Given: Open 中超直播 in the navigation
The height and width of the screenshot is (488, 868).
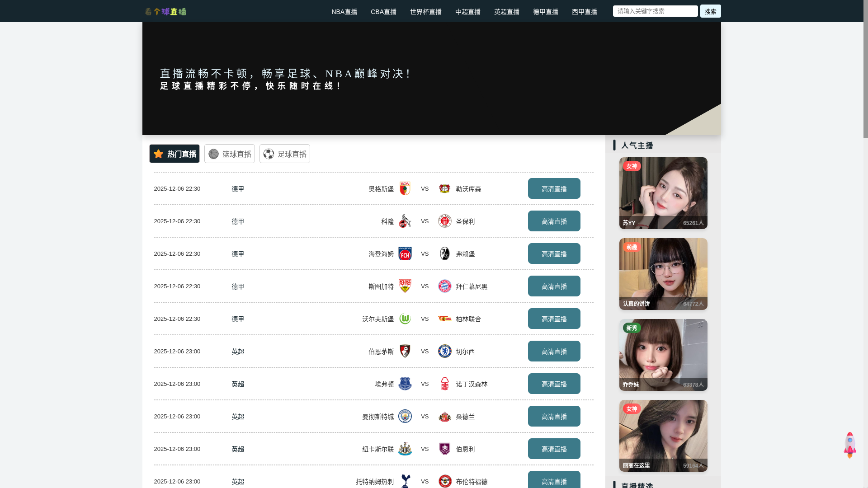Looking at the screenshot, I should tap(468, 11).
